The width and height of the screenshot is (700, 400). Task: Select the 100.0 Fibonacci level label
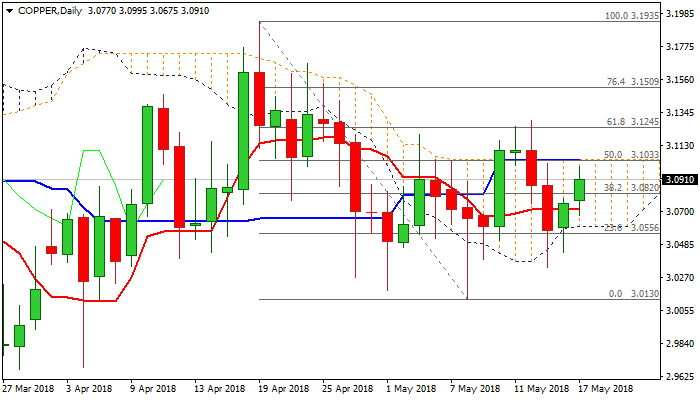629,16
